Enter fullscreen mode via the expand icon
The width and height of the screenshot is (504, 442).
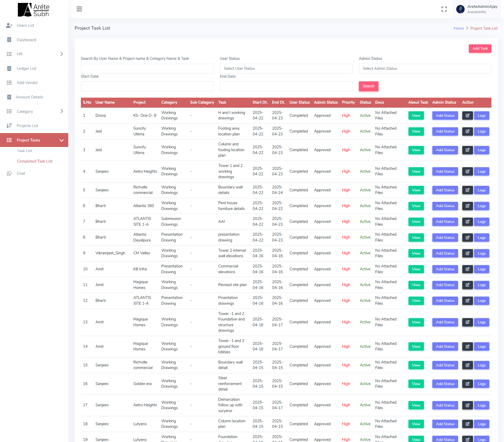[444, 9]
